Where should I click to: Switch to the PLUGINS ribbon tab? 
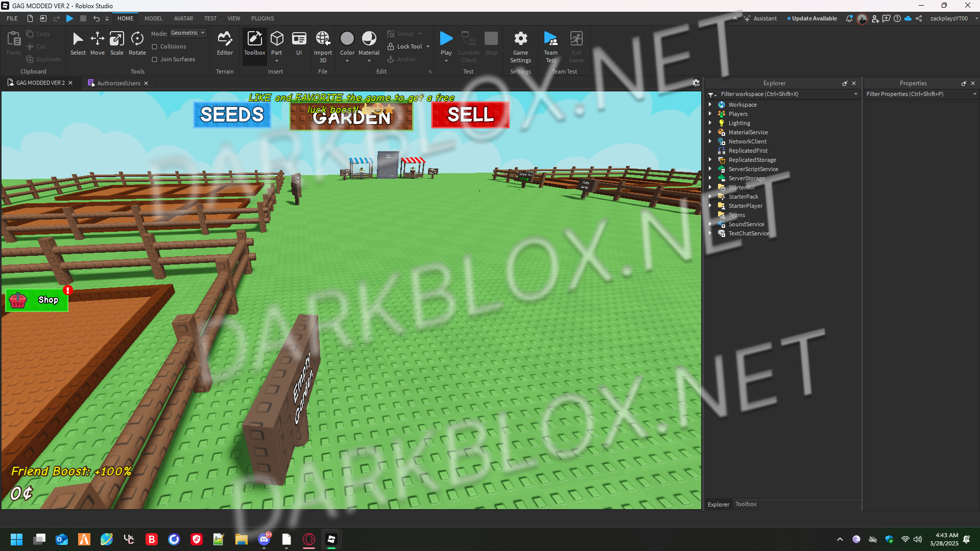click(262, 18)
